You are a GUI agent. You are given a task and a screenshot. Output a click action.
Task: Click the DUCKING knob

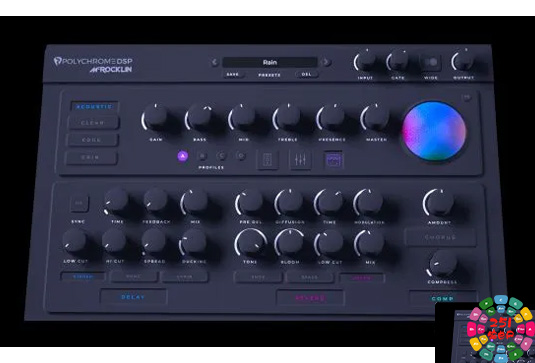pos(193,242)
